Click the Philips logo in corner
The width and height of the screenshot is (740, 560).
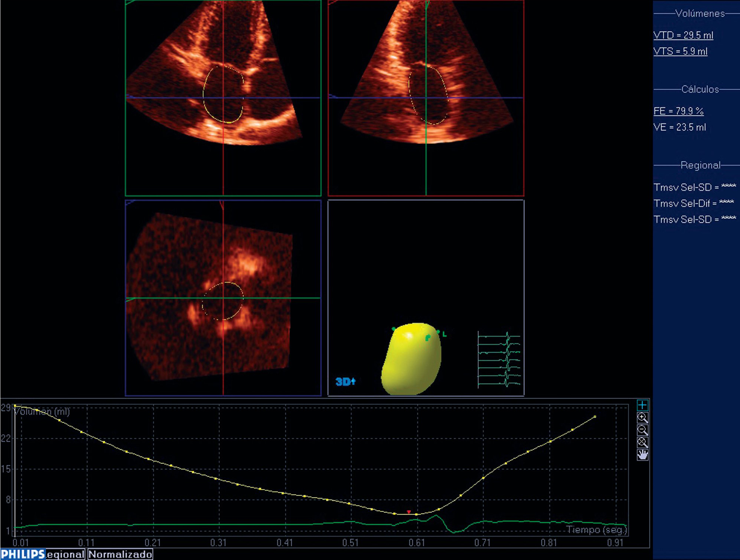pos(23,554)
